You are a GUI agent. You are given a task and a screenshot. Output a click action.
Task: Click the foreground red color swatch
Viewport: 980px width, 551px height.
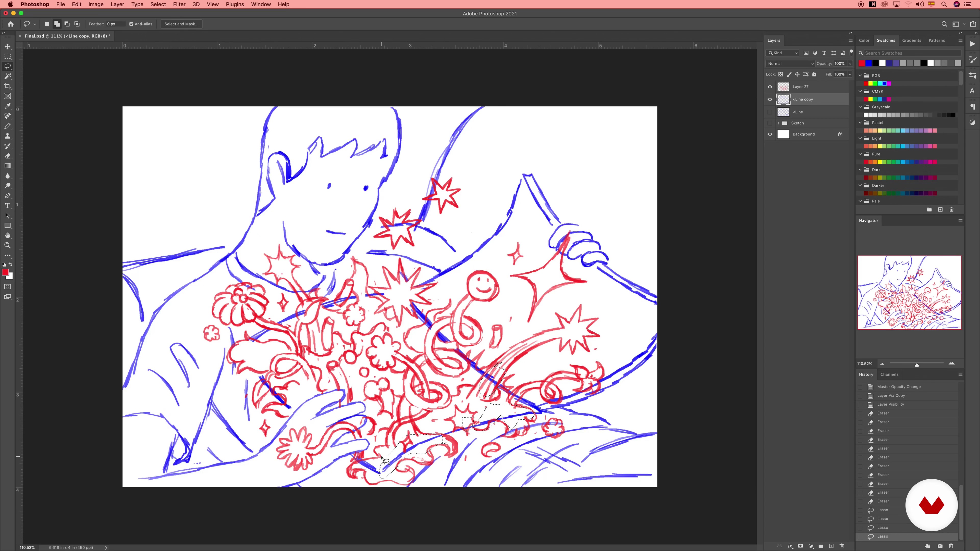point(5,272)
